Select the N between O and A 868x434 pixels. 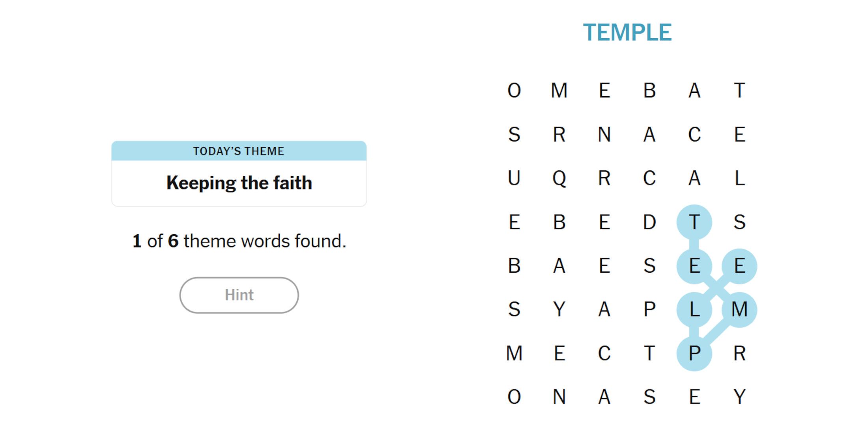[559, 397]
